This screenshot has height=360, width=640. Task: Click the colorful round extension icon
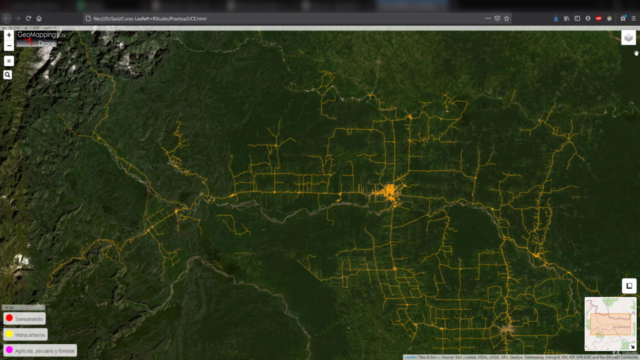tap(609, 18)
